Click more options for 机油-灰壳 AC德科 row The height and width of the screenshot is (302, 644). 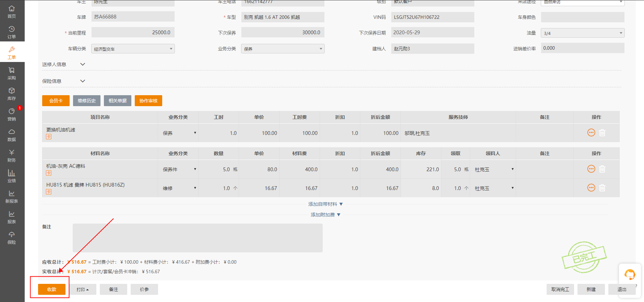(591, 169)
